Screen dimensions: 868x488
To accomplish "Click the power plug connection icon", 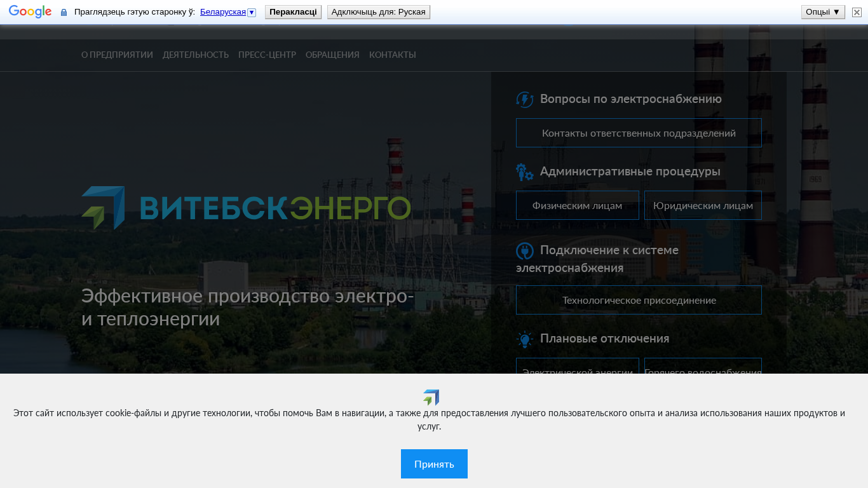I will 525,251.
